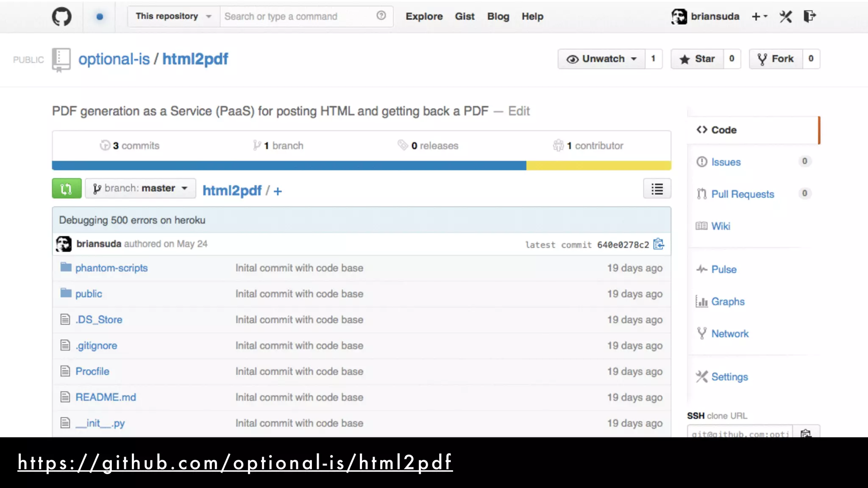Open Graphs in the sidebar
This screenshot has height=488, width=868.
[728, 302]
